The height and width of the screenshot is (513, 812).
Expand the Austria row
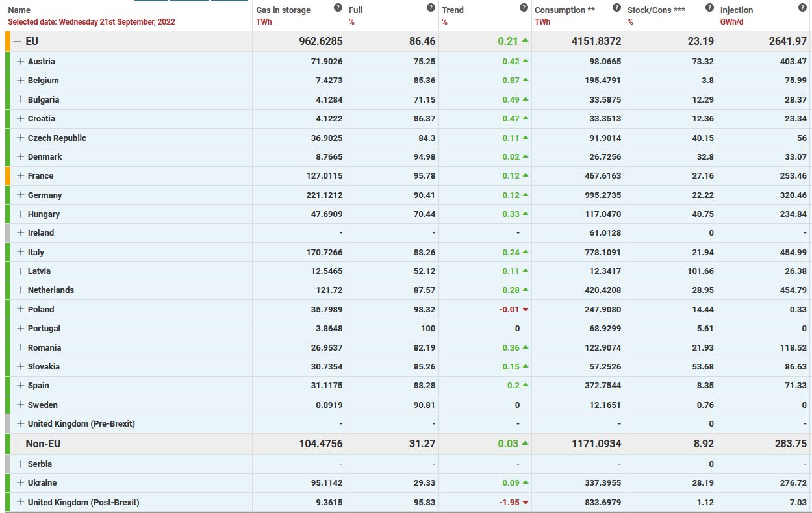pyautogui.click(x=21, y=62)
